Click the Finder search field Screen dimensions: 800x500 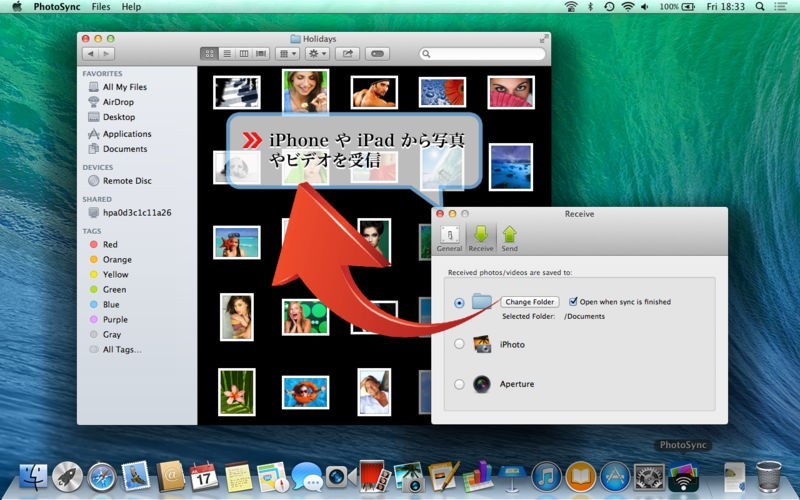pos(481,53)
